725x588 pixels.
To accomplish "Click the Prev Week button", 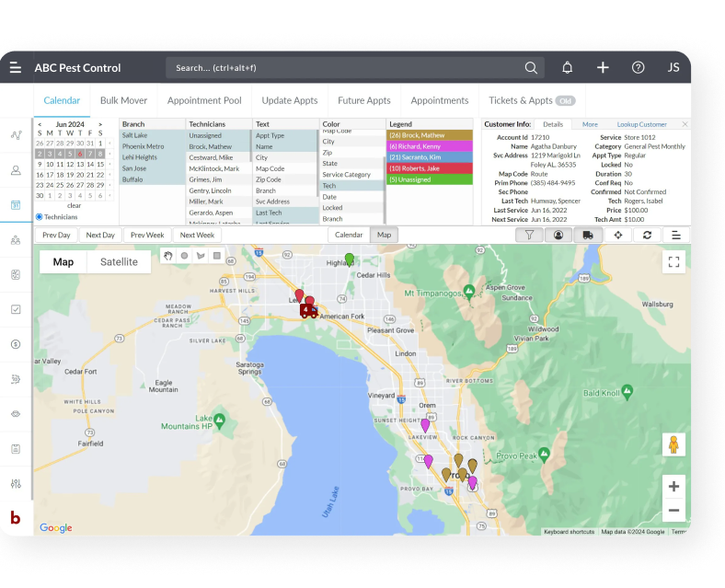I will [147, 235].
